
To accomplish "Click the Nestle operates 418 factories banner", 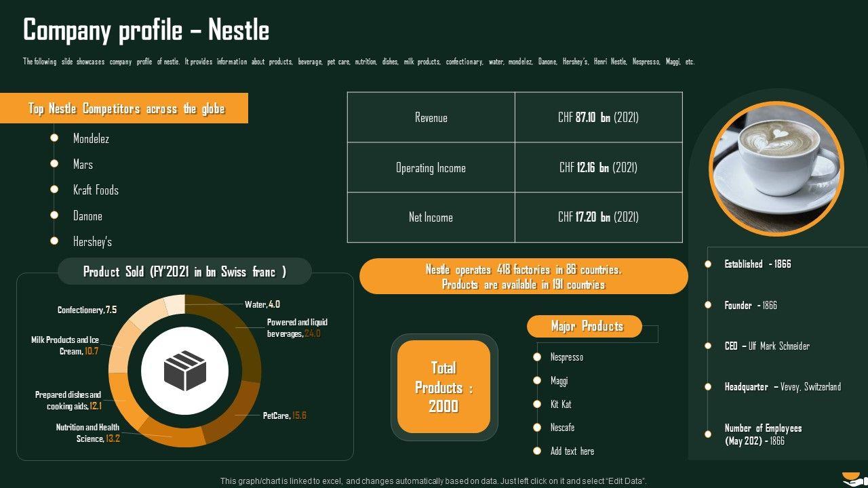I will (x=524, y=277).
